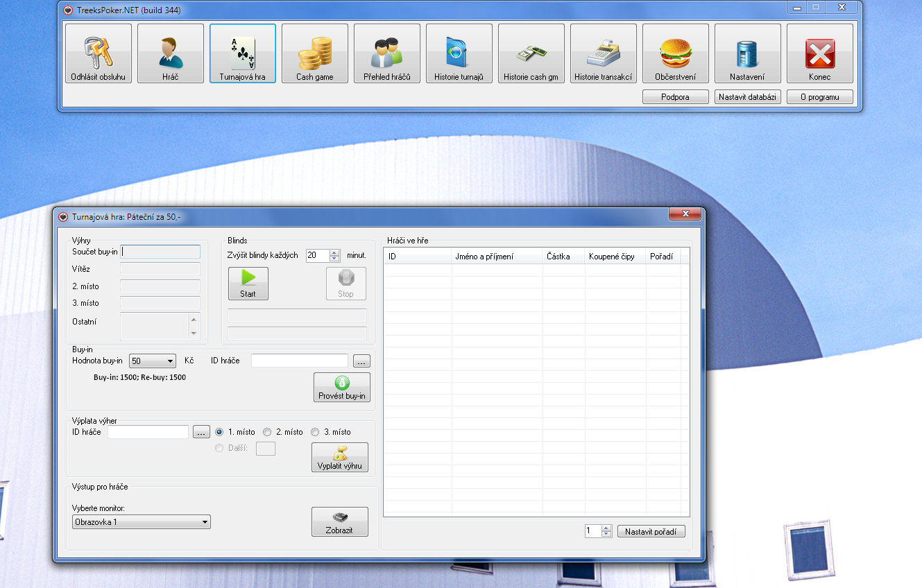Click the Zobrazit button
This screenshot has width=922, height=588.
340,522
